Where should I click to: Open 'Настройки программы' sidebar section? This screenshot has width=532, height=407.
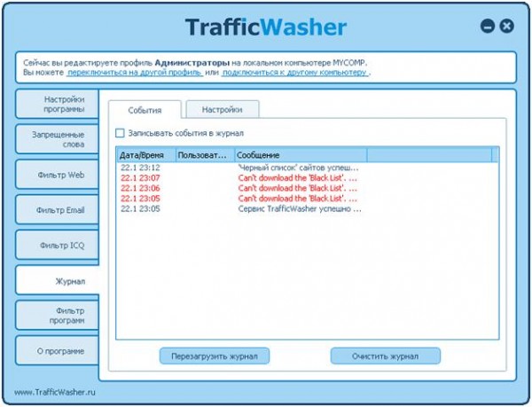pos(57,104)
